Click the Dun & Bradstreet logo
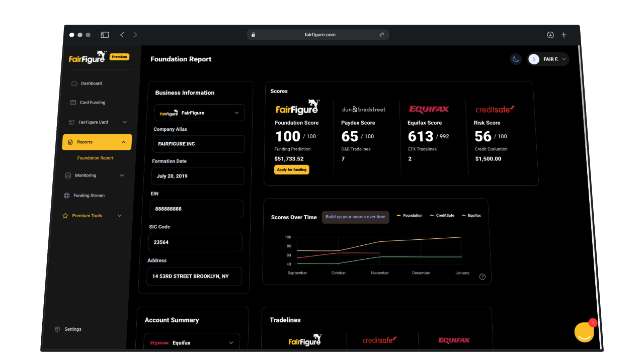The width and height of the screenshot is (644, 362). 364,109
